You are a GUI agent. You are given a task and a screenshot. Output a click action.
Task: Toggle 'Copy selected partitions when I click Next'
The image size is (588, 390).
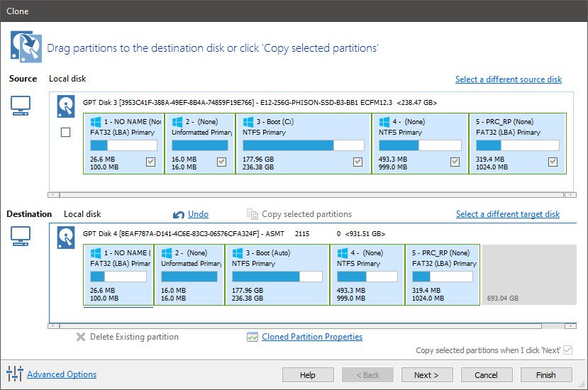567,350
